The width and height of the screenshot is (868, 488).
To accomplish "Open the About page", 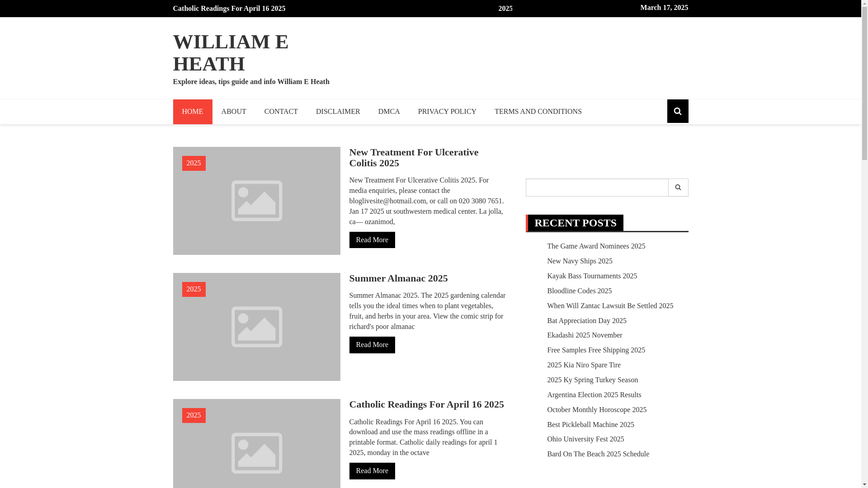I will pyautogui.click(x=234, y=112).
